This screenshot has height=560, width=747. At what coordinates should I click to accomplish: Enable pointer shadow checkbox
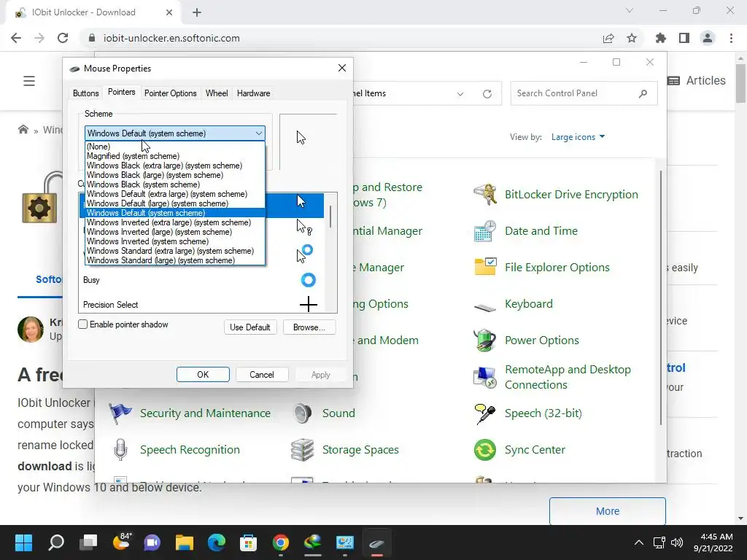(x=83, y=324)
